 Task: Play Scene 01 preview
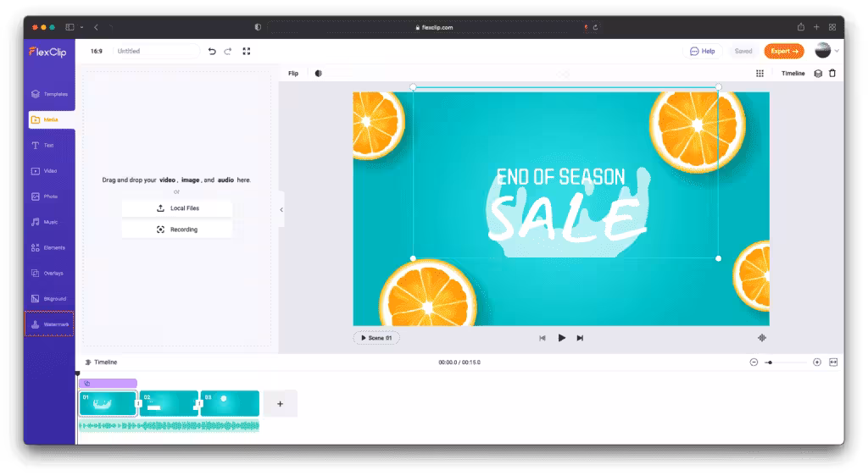376,338
